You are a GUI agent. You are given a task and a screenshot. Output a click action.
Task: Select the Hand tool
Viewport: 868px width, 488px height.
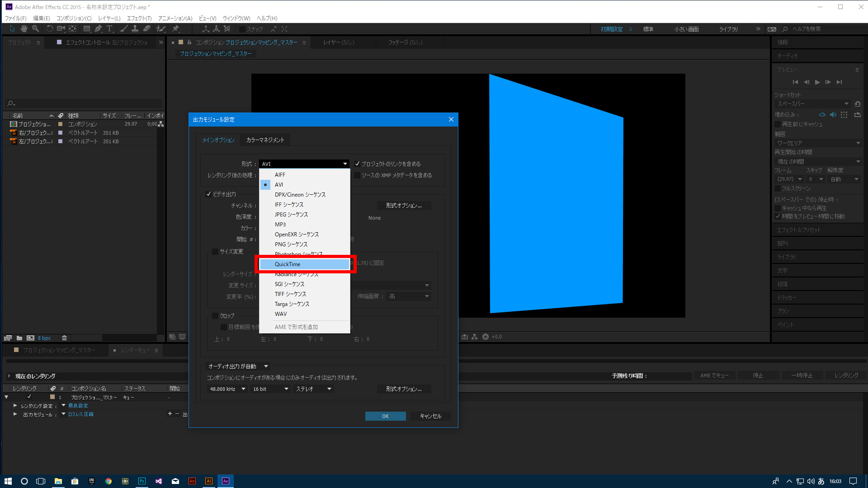[24, 29]
